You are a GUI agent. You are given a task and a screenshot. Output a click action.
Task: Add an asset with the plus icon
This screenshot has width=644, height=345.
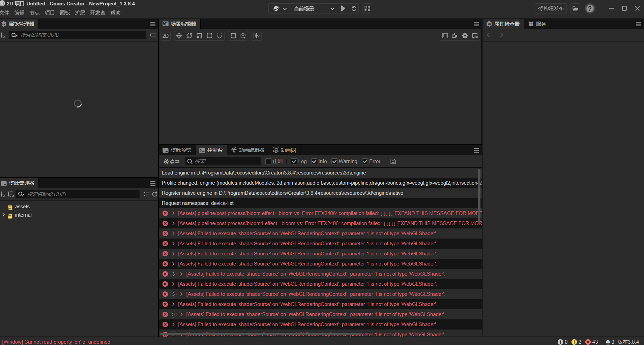(2, 194)
